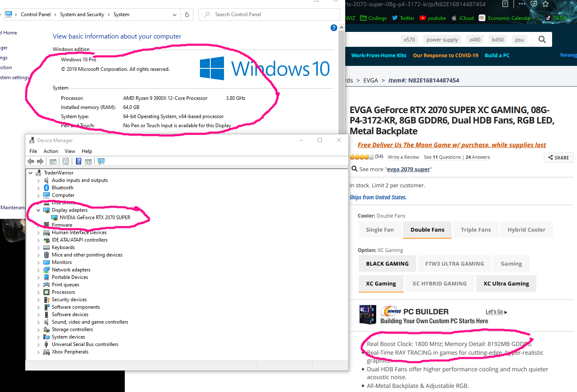
Task: Click the Newegg PC Builder thumbnail image
Action: click(368, 315)
